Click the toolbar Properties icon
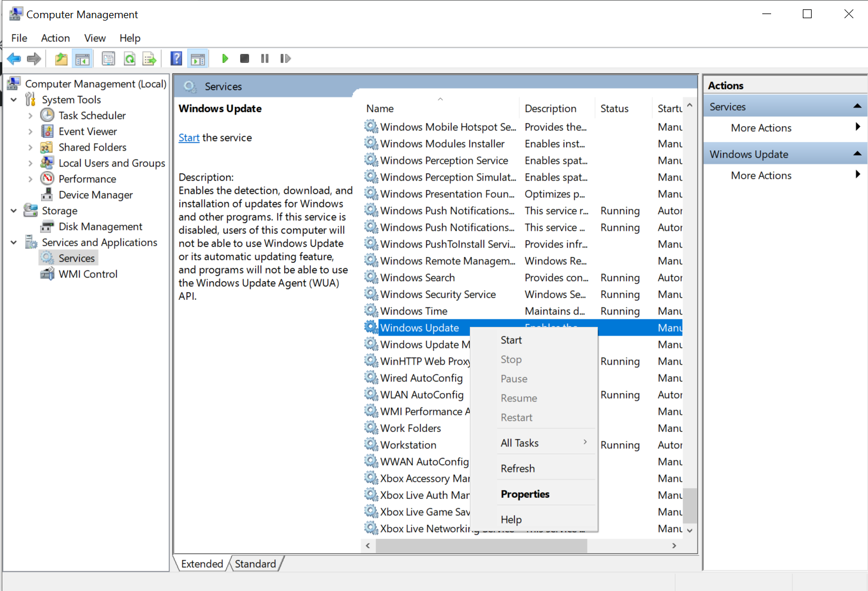 pyautogui.click(x=108, y=59)
